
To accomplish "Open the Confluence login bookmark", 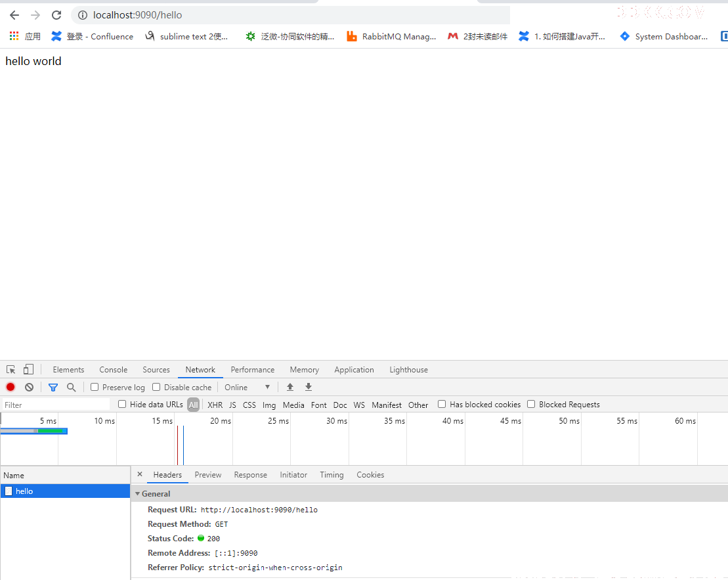I will coord(93,36).
